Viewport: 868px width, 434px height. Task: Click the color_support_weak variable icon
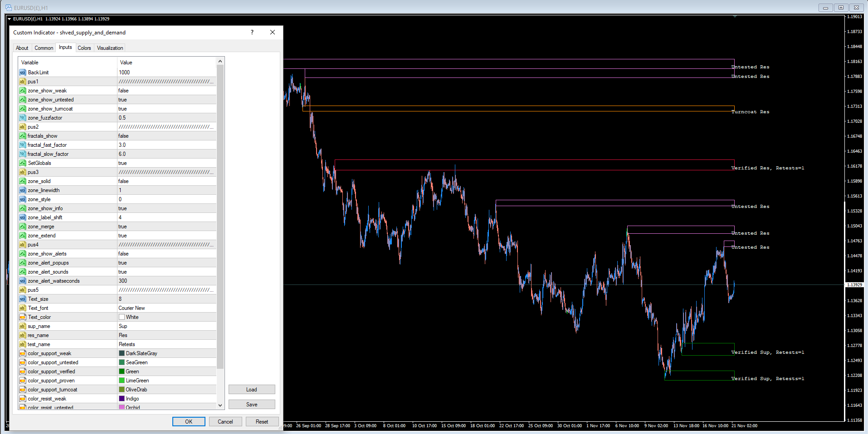tap(22, 353)
